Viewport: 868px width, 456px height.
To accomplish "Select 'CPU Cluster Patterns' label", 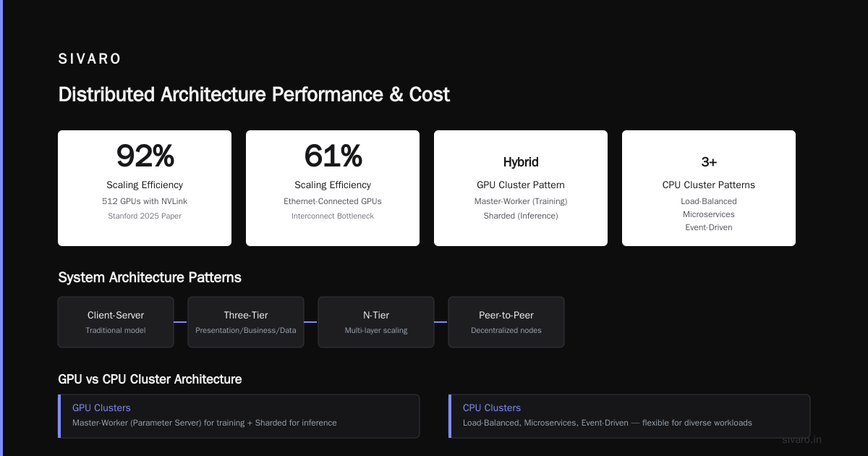I will pyautogui.click(x=709, y=185).
